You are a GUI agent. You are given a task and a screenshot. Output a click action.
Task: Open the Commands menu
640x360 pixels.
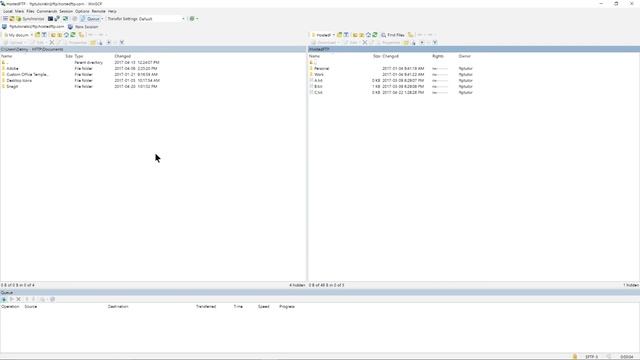(x=47, y=11)
